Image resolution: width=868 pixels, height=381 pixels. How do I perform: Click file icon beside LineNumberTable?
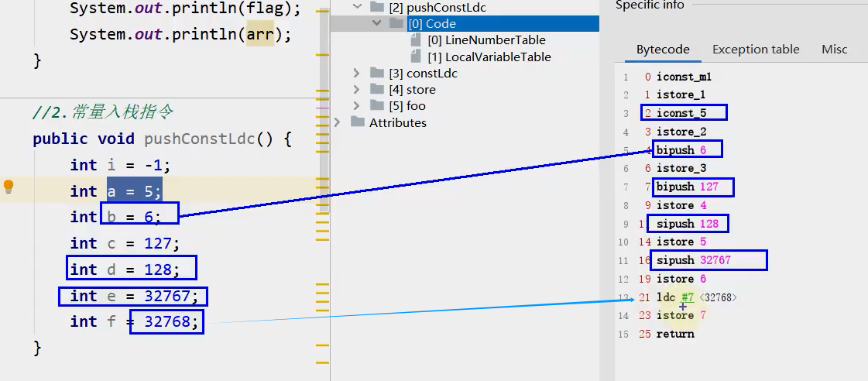click(x=417, y=39)
